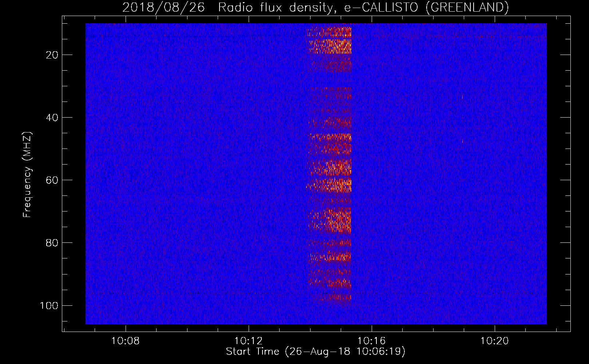Select the 40 frequency tick label
The image size is (589, 364).
coord(52,118)
